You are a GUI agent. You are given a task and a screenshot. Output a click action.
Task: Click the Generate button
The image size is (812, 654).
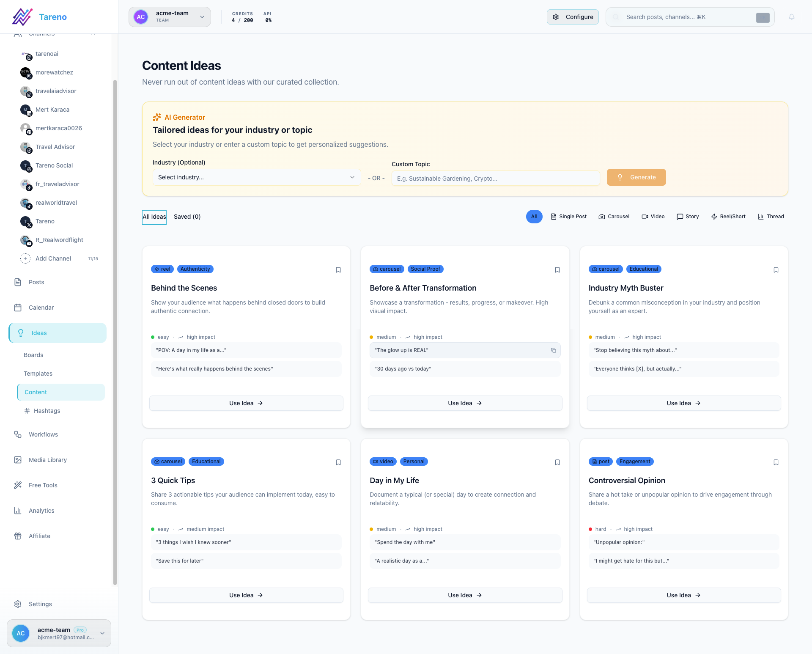[636, 177]
